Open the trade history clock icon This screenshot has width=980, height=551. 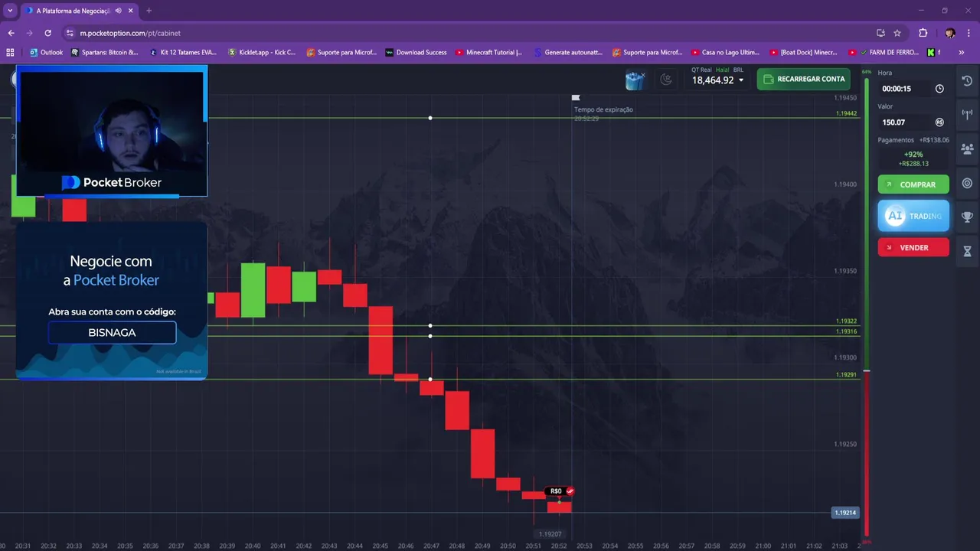coord(967,81)
